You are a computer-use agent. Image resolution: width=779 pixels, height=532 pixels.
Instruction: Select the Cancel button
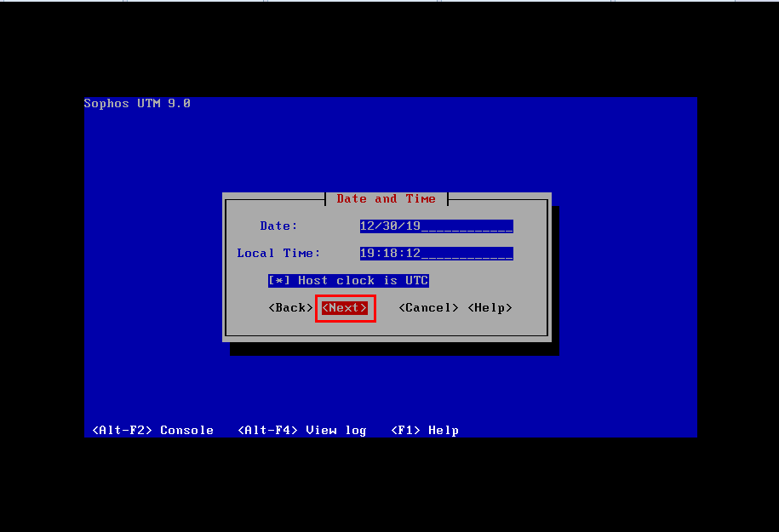[428, 308]
